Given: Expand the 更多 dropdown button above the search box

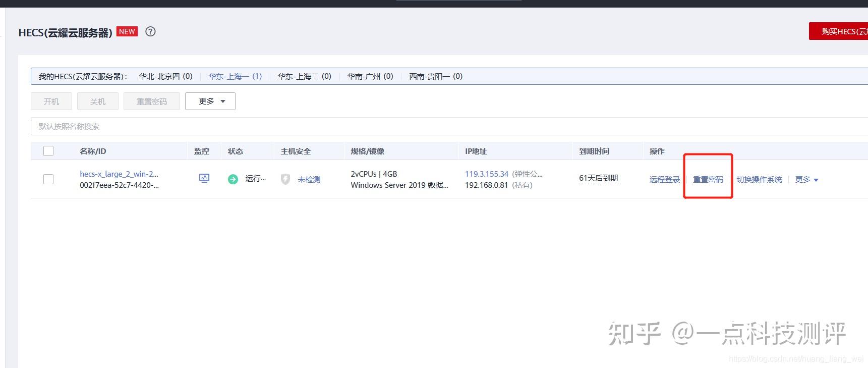Looking at the screenshot, I should 210,101.
